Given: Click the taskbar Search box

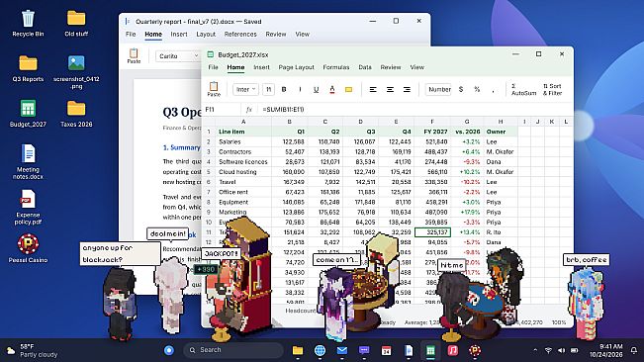Looking at the screenshot, I should point(233,350).
